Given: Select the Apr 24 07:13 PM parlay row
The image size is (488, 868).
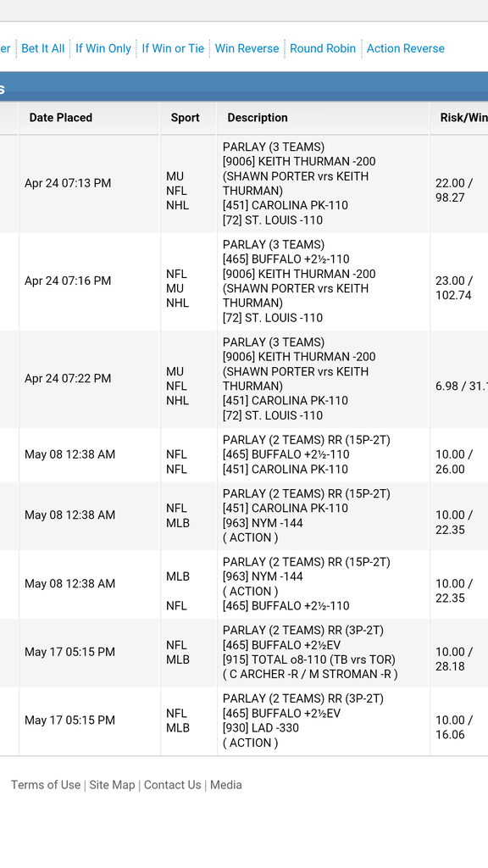Looking at the screenshot, I should (x=244, y=184).
